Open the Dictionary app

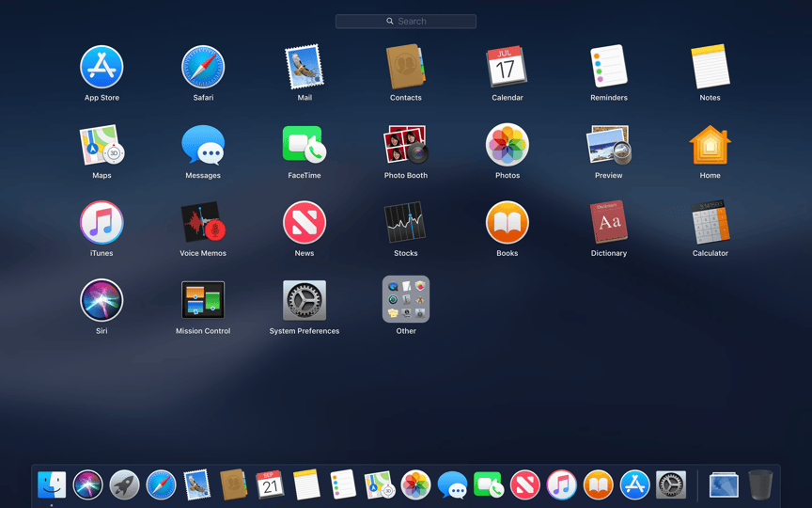pos(608,222)
